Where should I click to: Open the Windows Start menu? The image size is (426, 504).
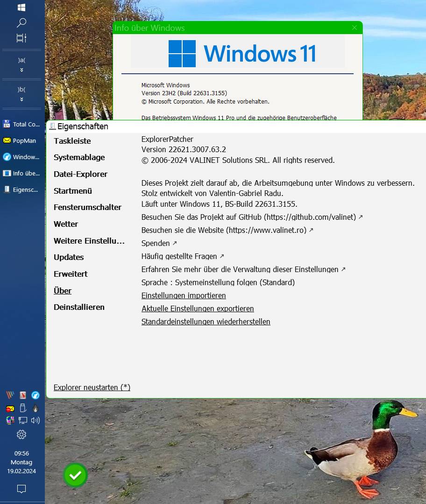21,7
